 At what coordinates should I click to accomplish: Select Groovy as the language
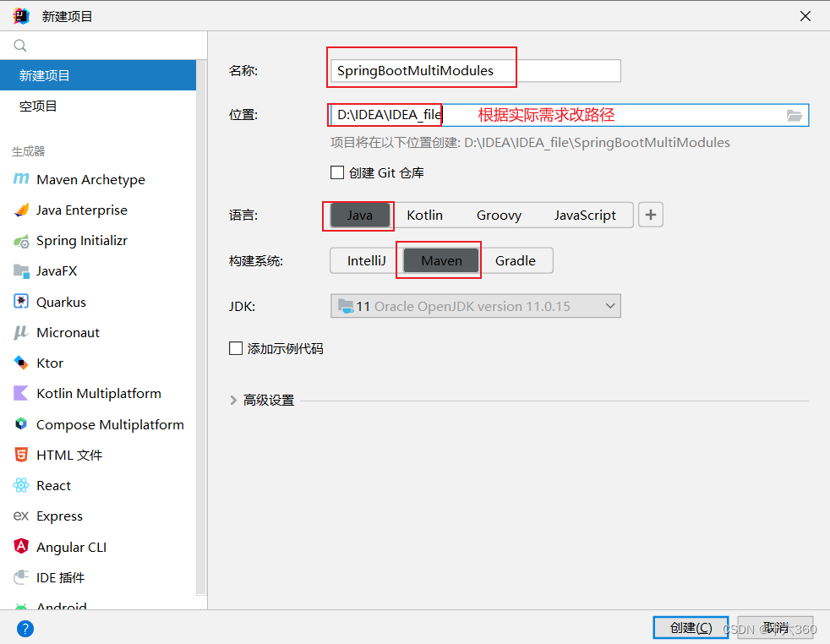tap(499, 216)
